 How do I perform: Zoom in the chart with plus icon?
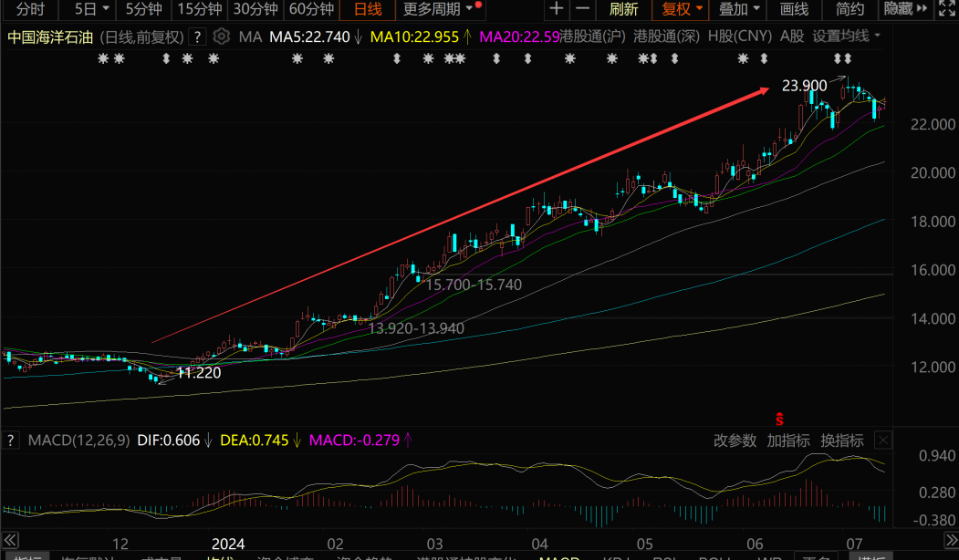coord(556,9)
